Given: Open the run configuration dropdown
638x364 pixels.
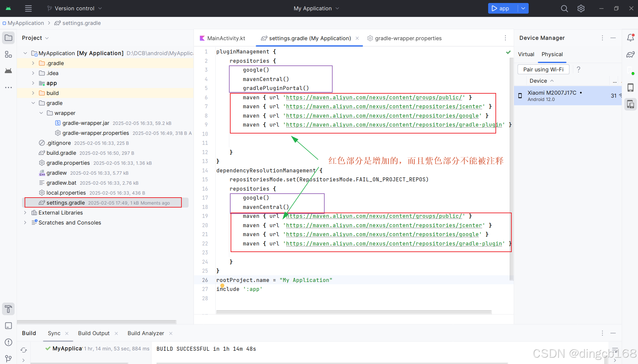Looking at the screenshot, I should pyautogui.click(x=522, y=8).
